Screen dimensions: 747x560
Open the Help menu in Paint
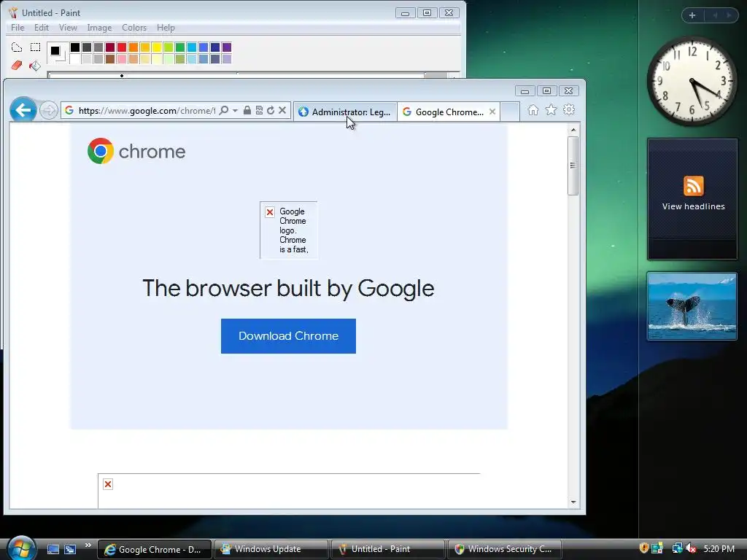point(166,28)
